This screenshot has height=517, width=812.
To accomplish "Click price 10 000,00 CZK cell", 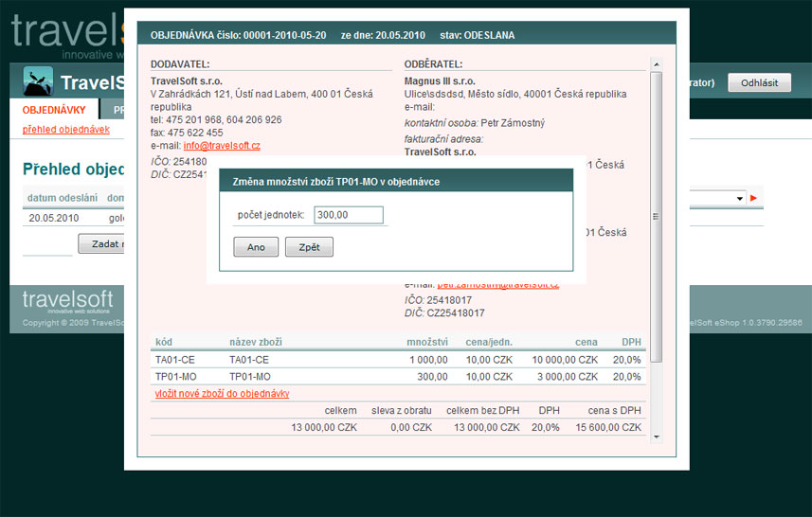I will click(x=565, y=360).
